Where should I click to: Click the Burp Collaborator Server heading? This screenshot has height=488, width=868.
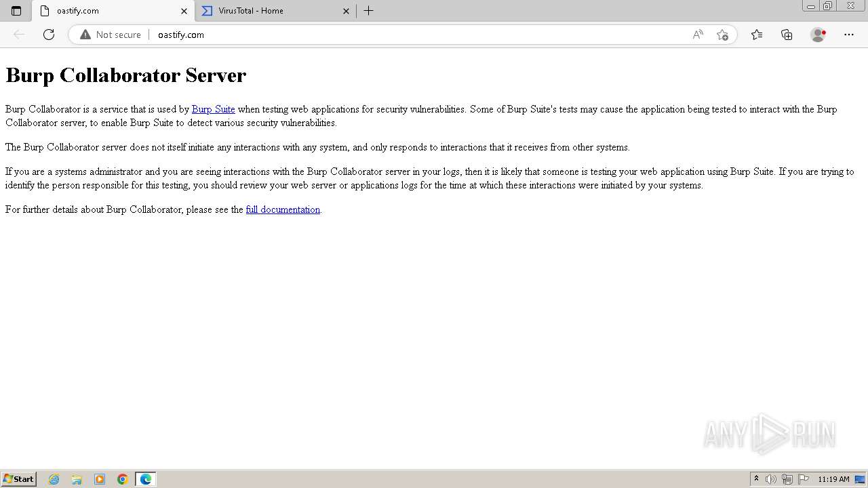126,75
